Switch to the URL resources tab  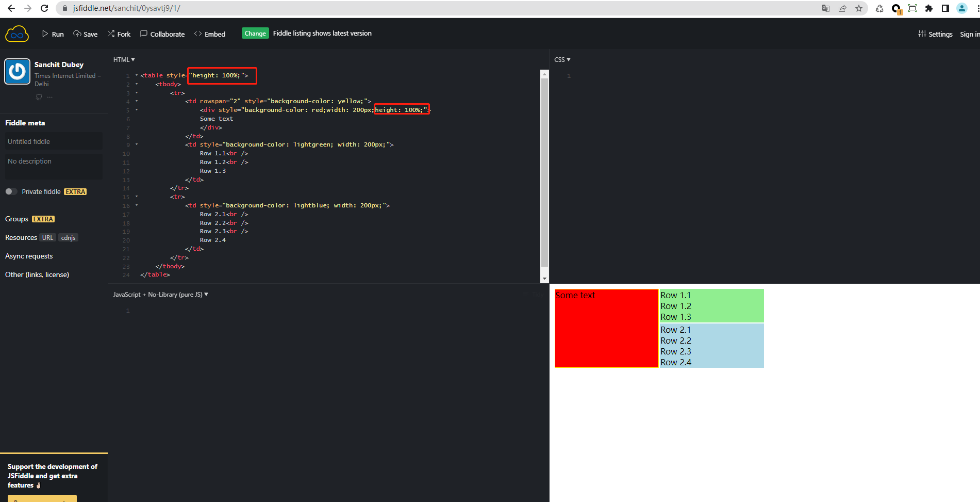point(47,237)
